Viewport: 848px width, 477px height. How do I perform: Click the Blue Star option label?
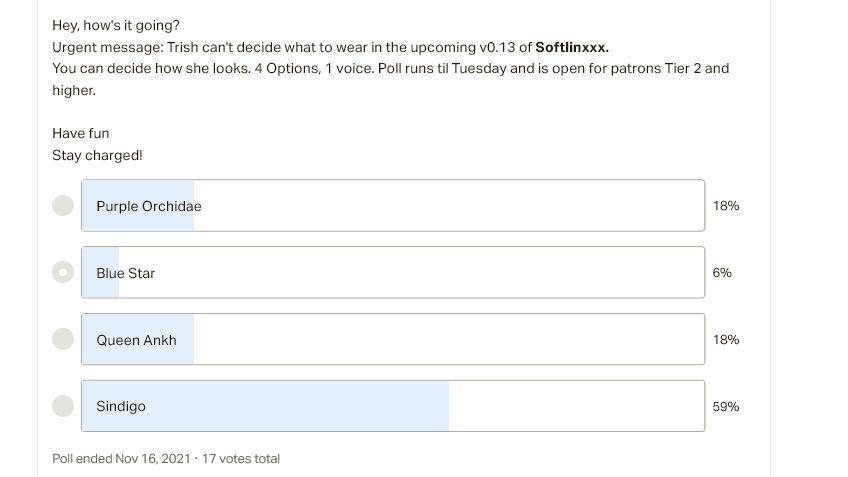(x=125, y=273)
